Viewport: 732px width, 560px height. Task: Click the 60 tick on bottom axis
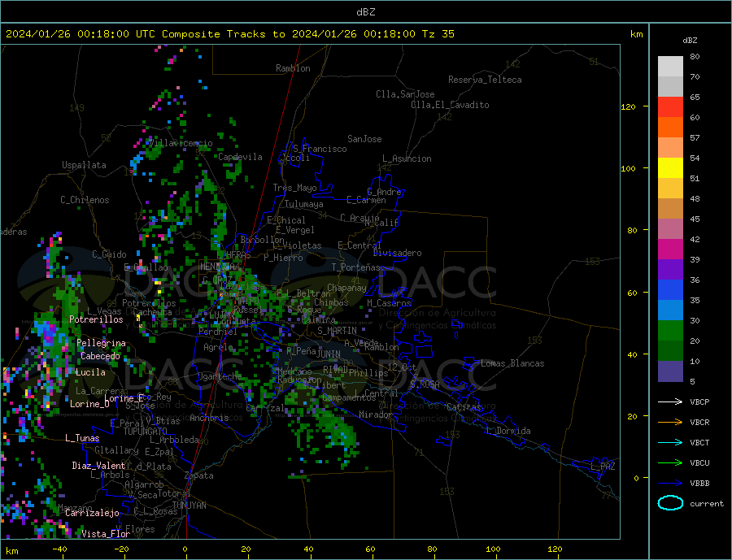[x=370, y=549]
